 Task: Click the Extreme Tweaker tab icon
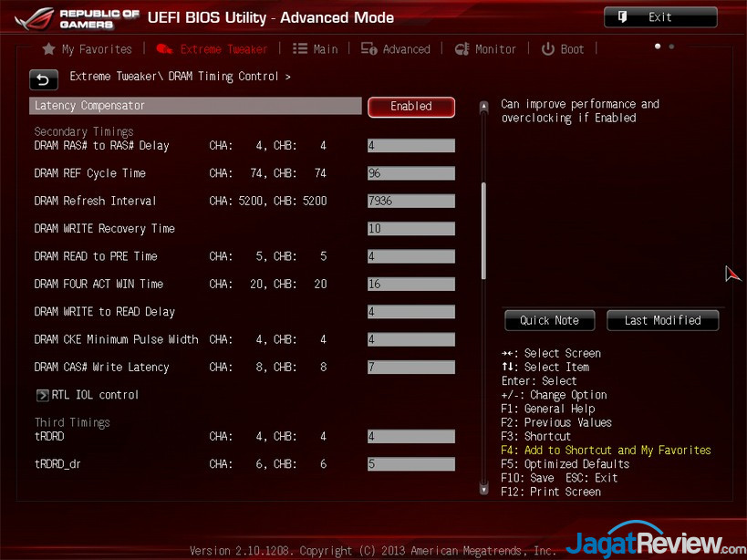164,49
